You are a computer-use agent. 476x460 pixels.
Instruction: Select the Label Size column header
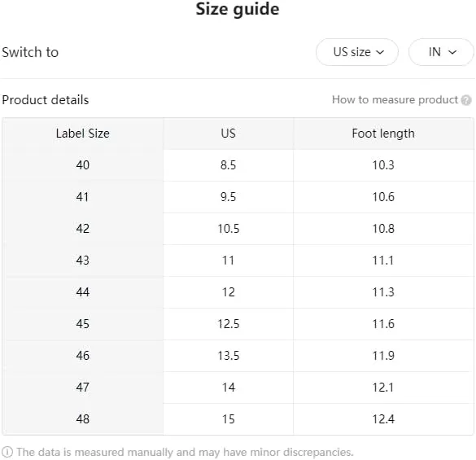point(82,134)
